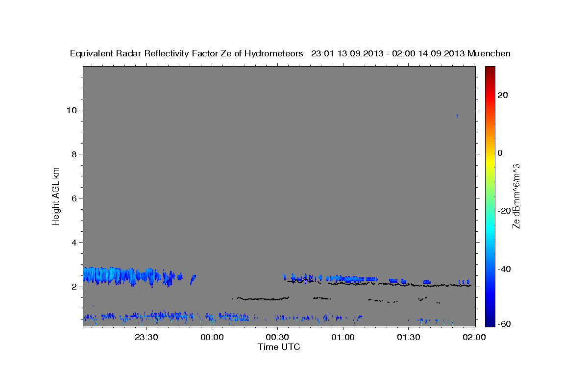This screenshot has width=588, height=392.
Task: Click the colorbar value 20
Action: point(503,95)
